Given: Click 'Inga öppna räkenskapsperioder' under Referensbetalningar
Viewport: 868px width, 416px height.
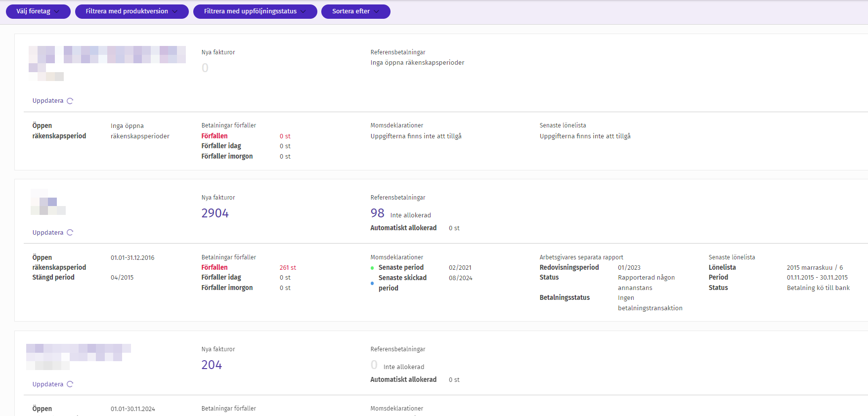Looking at the screenshot, I should (x=417, y=63).
